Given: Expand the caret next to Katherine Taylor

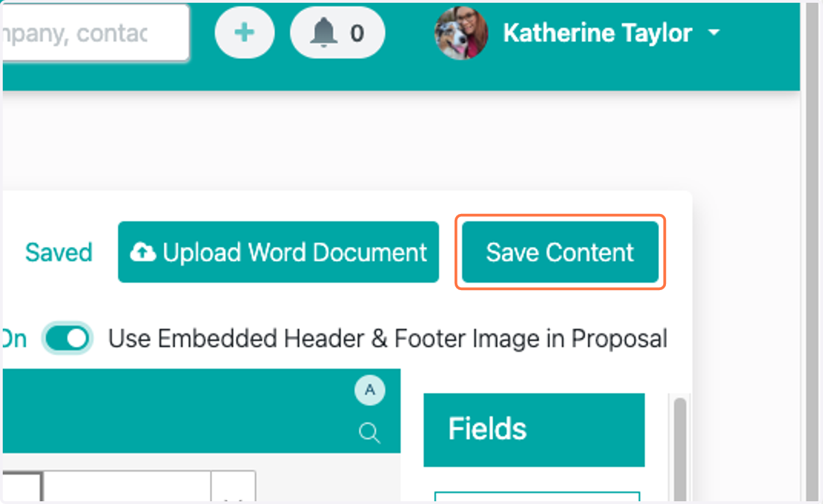Looking at the screenshot, I should tap(714, 33).
